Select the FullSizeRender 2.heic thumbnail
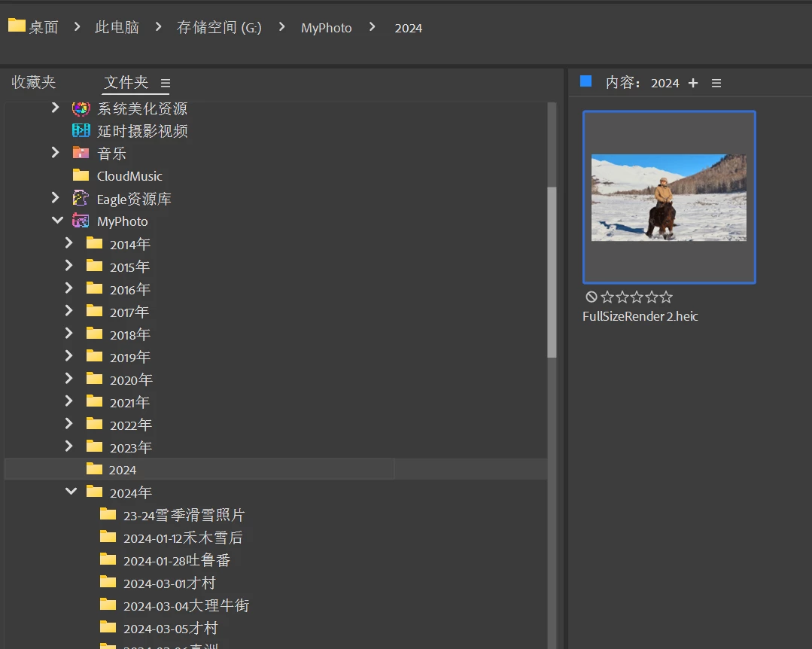Screen dimensions: 812x649 tap(669, 197)
